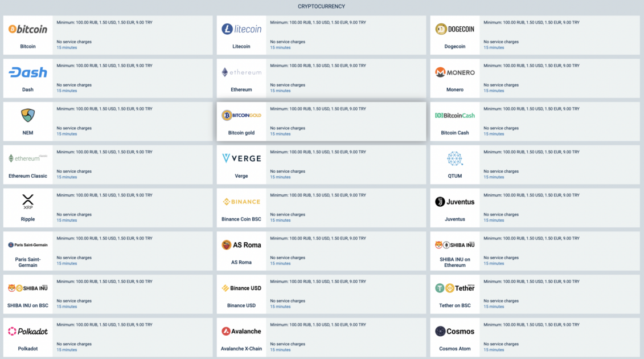Click the 'Tether on BSC' name label

coord(454,305)
